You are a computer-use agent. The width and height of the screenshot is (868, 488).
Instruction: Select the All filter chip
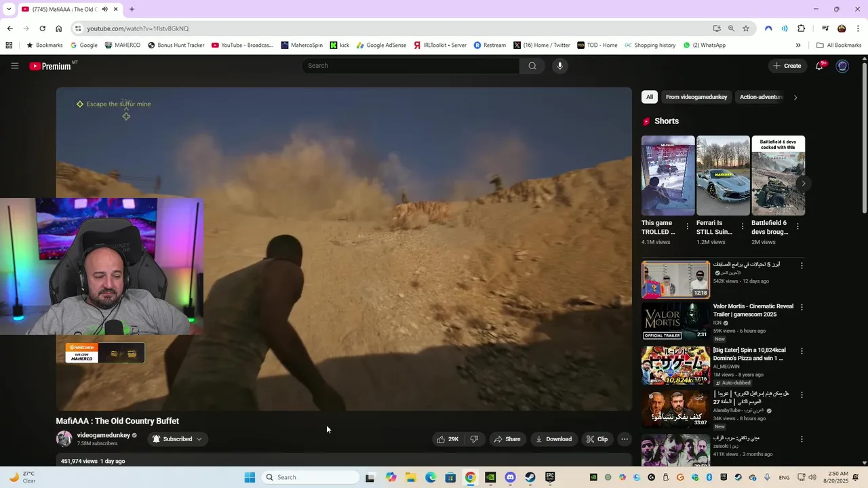coord(649,97)
